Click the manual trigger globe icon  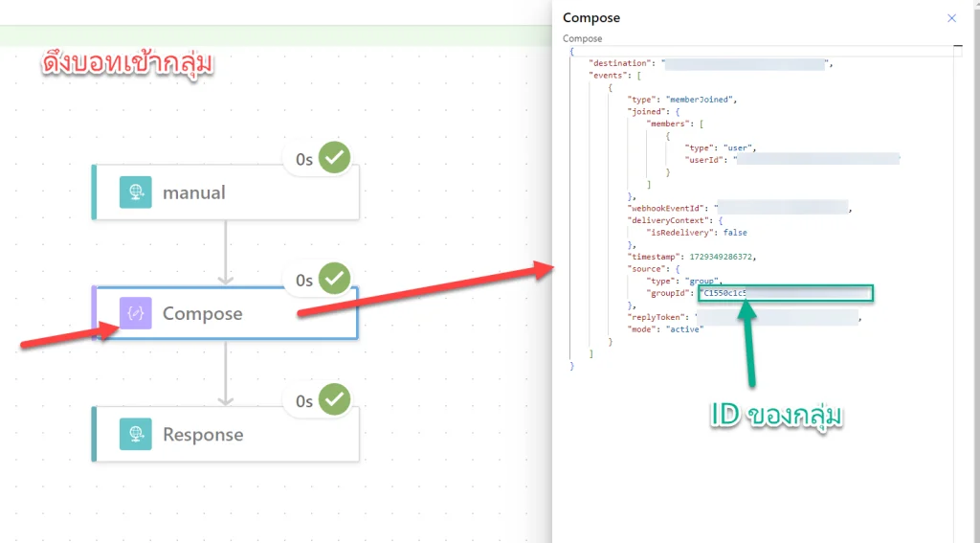[x=136, y=192]
